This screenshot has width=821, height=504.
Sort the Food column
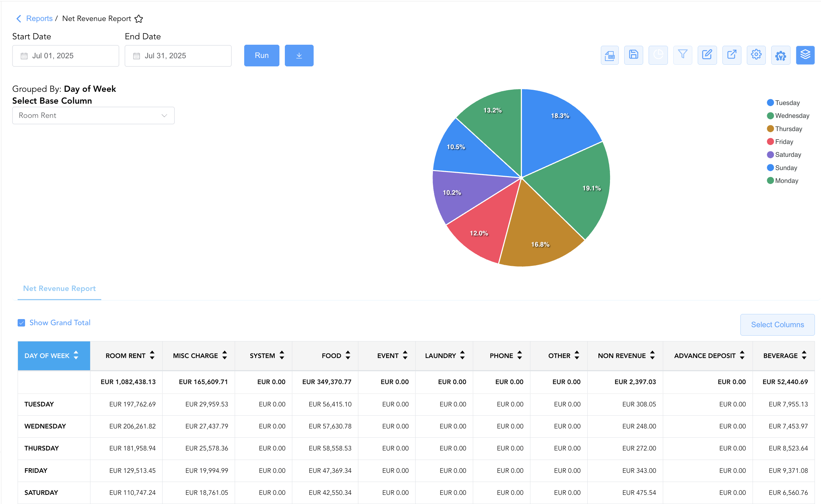348,355
